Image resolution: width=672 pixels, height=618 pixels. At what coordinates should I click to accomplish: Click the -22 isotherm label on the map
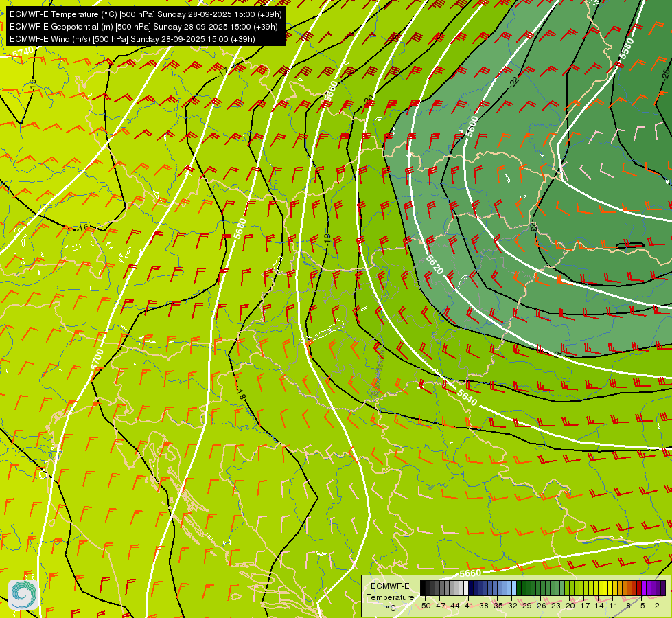[514, 82]
